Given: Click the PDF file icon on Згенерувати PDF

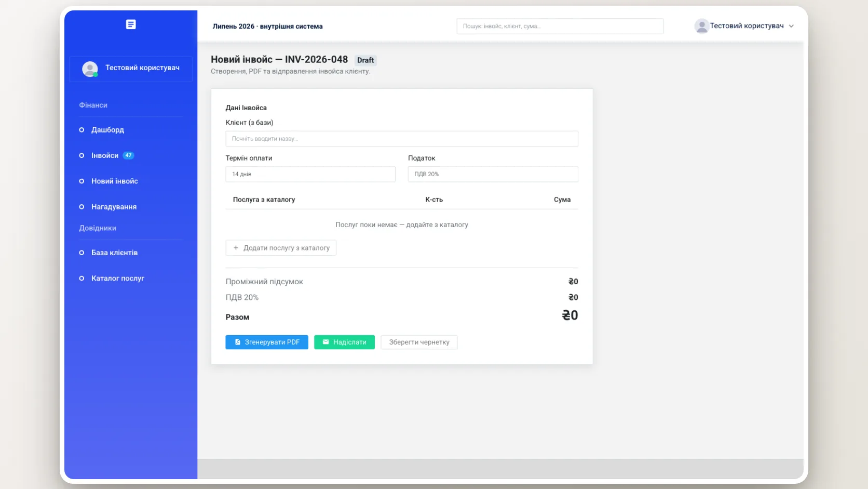Looking at the screenshot, I should (238, 342).
